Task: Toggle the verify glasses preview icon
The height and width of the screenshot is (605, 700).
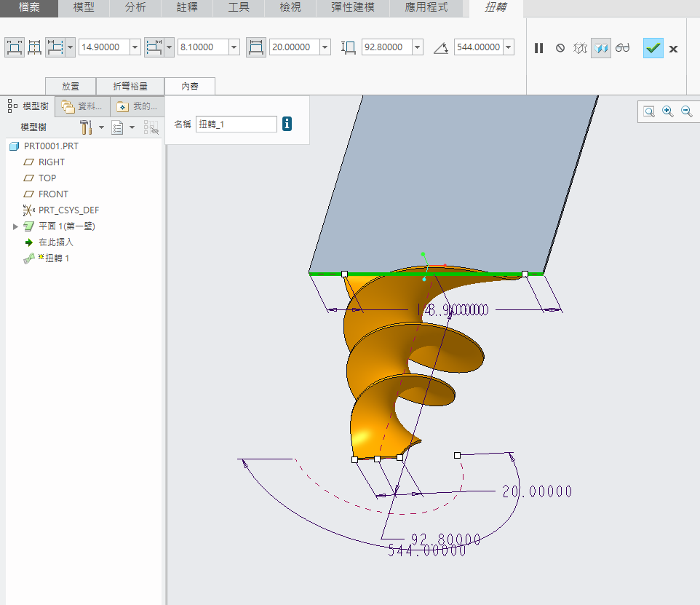Action: coord(621,48)
